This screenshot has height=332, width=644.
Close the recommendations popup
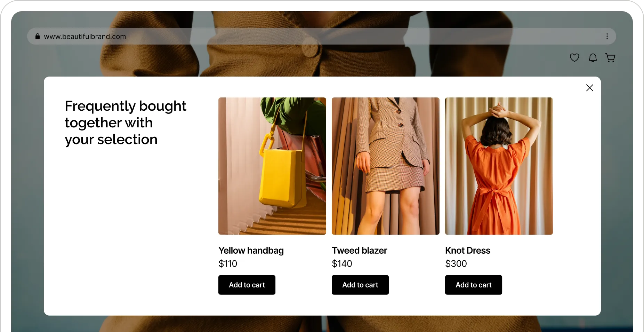click(590, 88)
